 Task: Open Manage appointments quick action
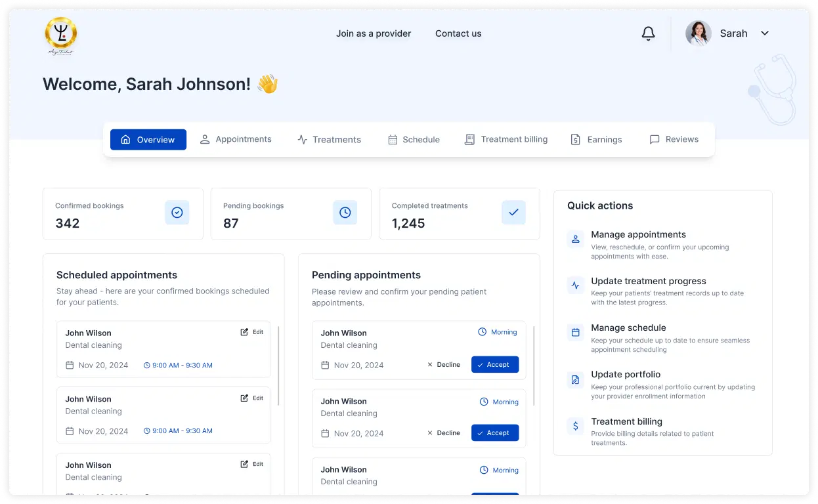[662, 245]
